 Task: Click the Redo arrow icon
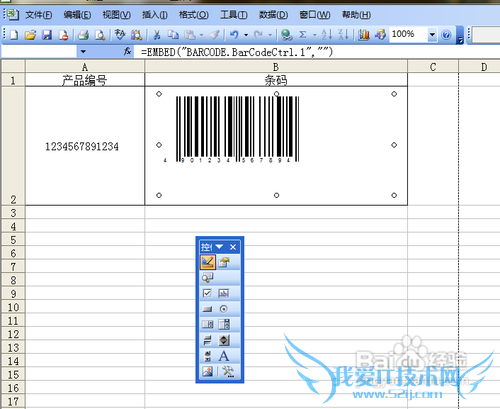pyautogui.click(x=258, y=35)
